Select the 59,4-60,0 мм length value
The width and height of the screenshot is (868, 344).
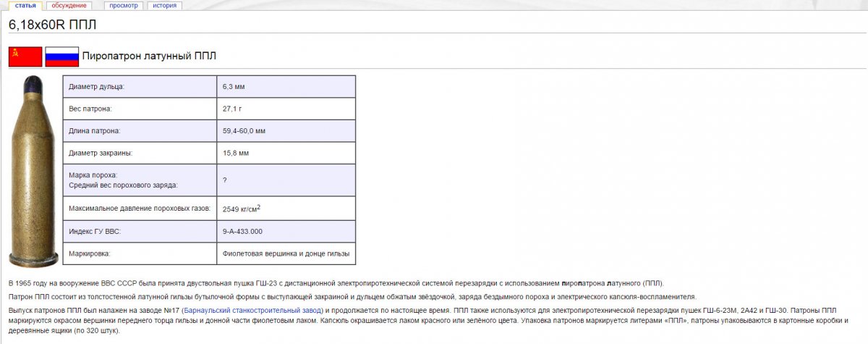244,131
